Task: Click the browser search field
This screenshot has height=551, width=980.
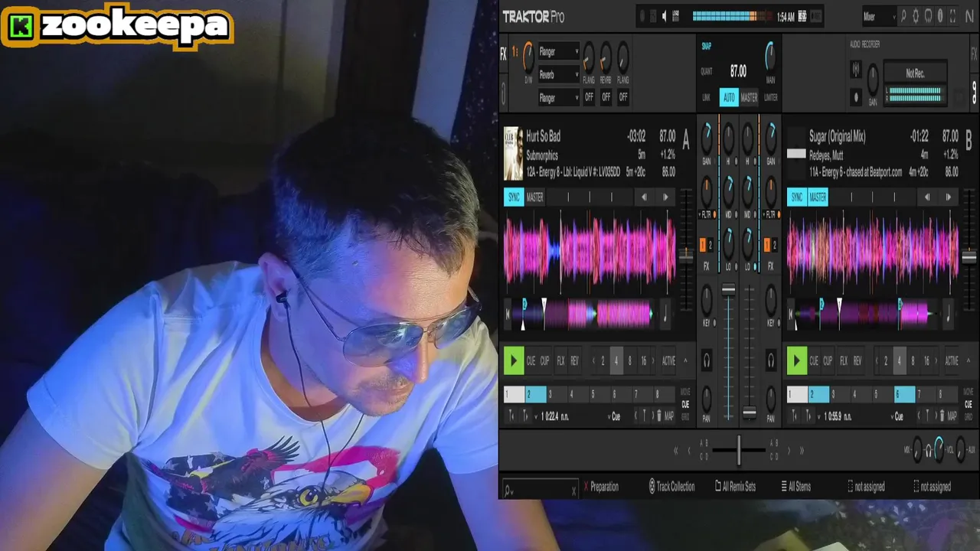Action: click(x=539, y=487)
